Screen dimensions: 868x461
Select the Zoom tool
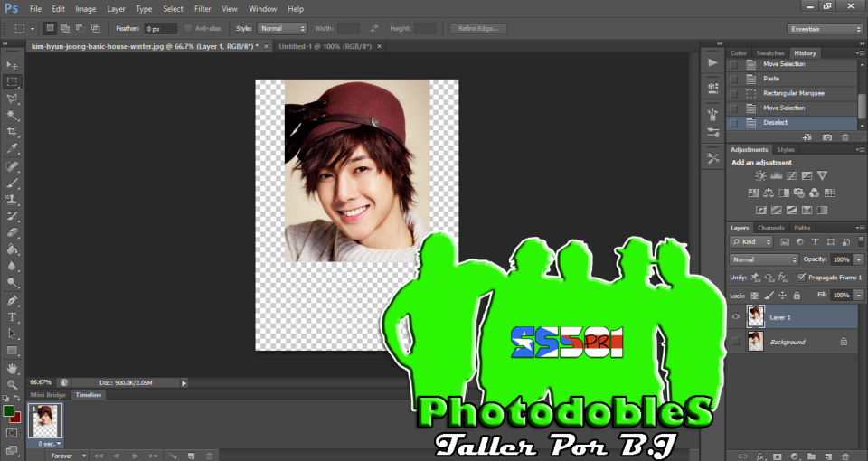click(x=12, y=385)
